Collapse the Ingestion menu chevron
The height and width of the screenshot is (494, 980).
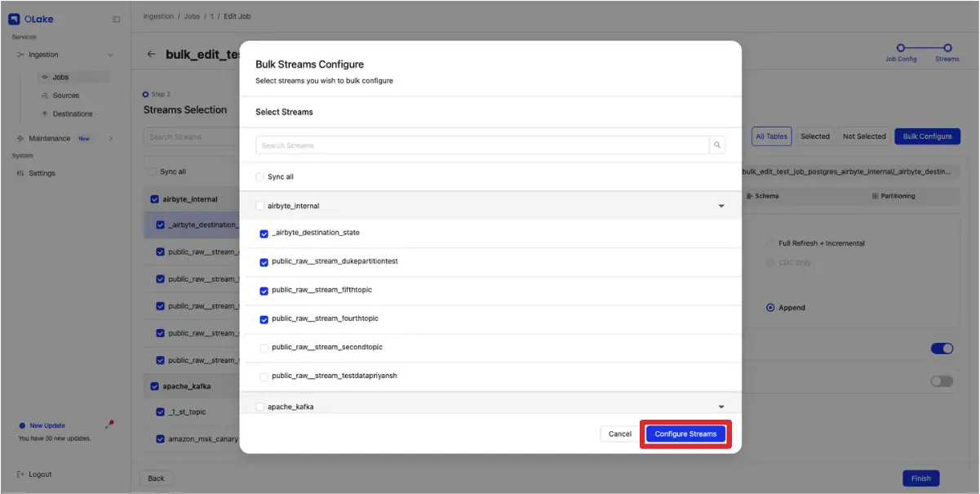pos(110,55)
